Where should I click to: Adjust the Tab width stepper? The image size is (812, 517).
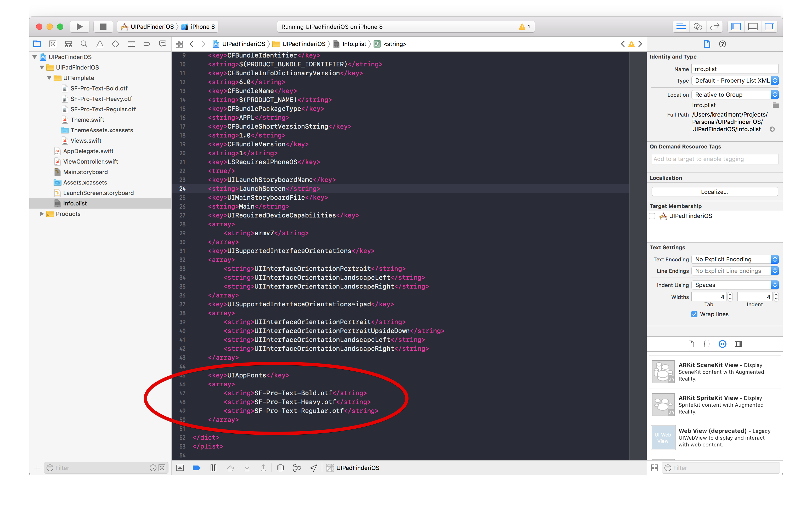tap(730, 297)
